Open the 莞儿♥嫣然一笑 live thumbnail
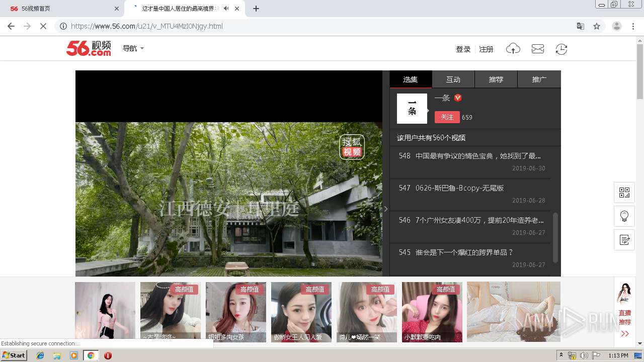The width and height of the screenshot is (644, 362). coord(367,312)
